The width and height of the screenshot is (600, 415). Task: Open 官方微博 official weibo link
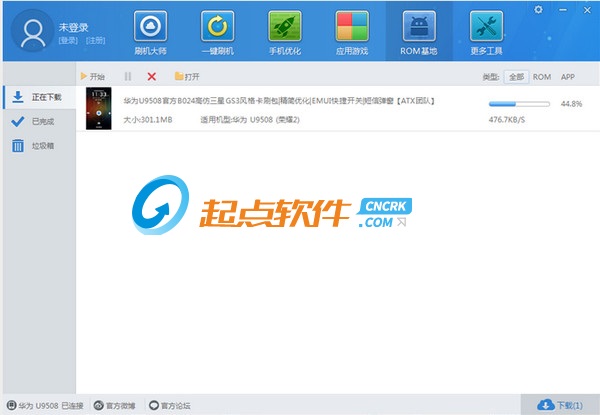pyautogui.click(x=115, y=405)
